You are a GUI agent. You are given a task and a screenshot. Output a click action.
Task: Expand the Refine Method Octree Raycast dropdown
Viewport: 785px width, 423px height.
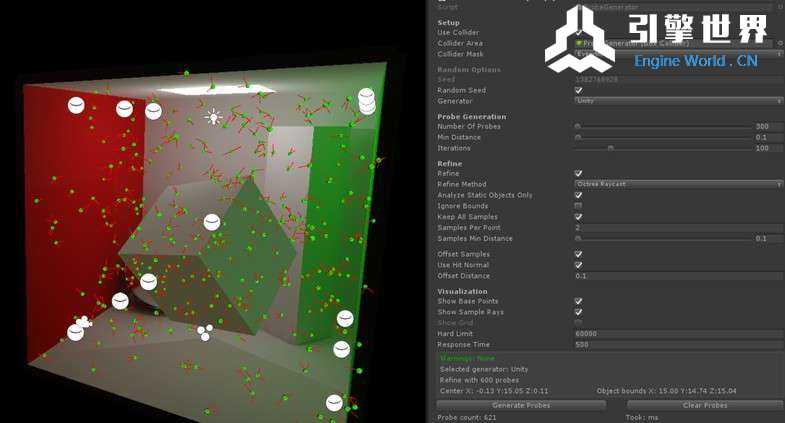pyautogui.click(x=678, y=184)
